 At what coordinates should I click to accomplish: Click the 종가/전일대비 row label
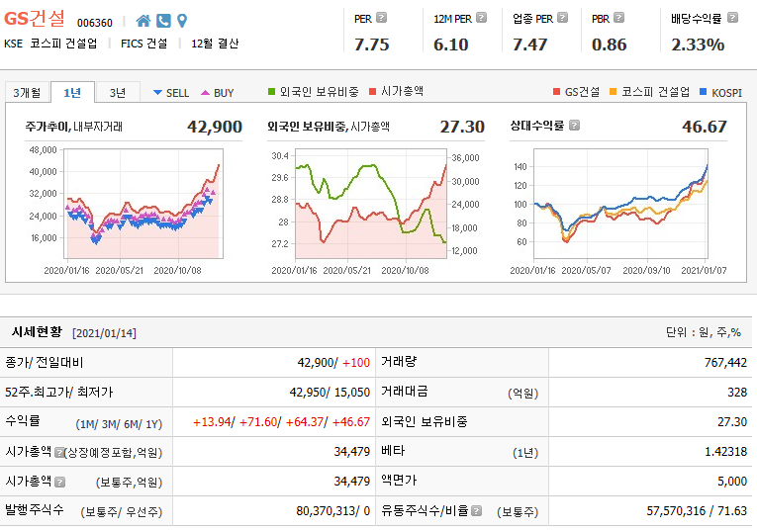click(x=45, y=362)
